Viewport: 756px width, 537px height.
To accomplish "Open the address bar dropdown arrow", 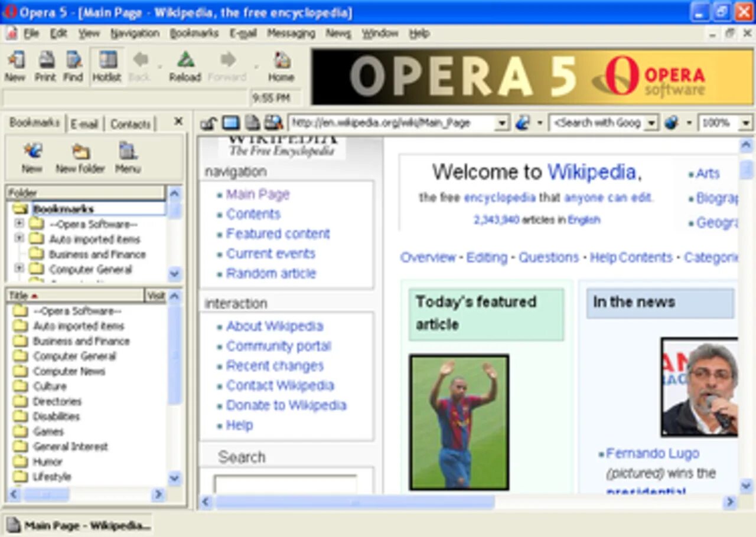I will tap(501, 122).
